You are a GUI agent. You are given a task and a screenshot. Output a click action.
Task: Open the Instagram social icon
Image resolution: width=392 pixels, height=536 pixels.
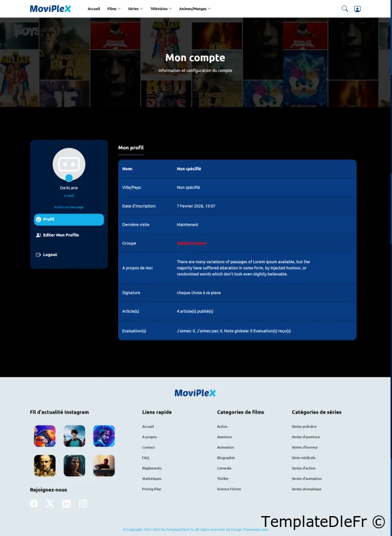pos(83,503)
